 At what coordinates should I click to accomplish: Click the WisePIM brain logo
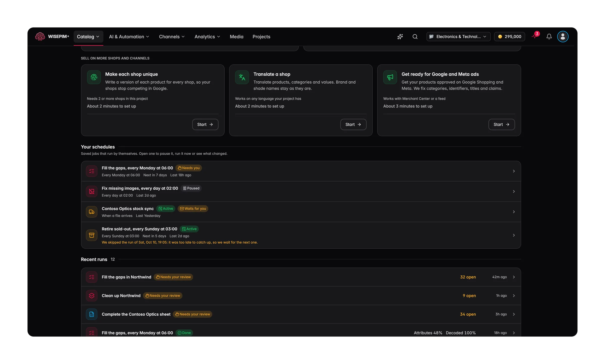point(40,37)
